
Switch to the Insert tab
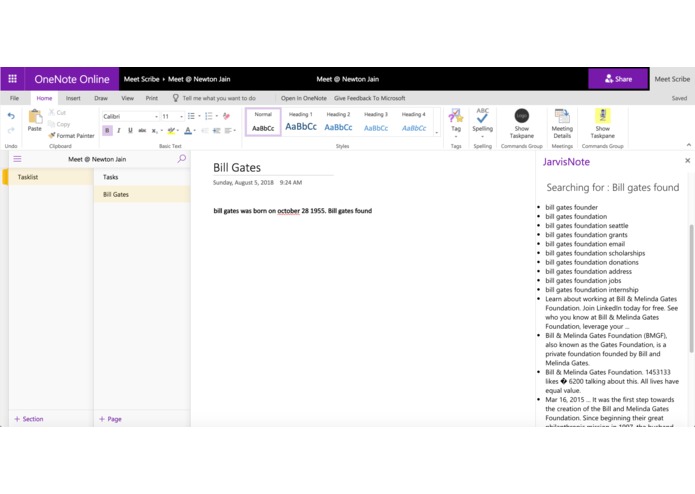(73, 98)
